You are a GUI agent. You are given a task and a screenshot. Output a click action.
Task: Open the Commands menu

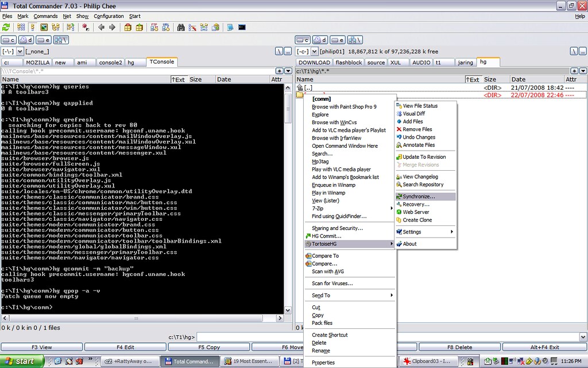[45, 16]
